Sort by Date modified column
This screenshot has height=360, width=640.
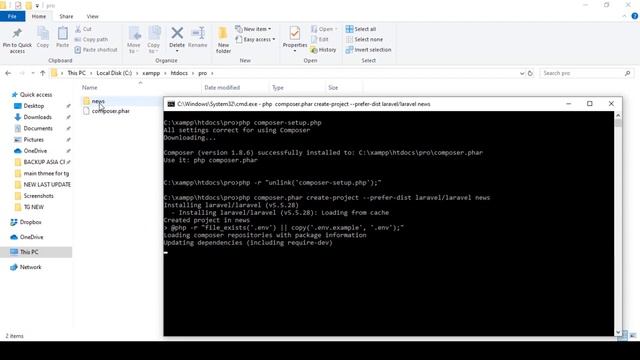[222, 87]
